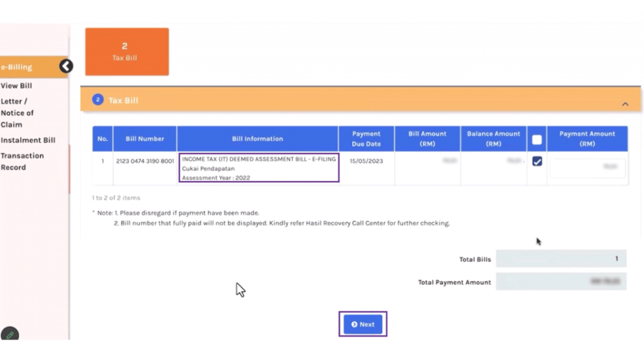Open View Bill in the sidebar
Image resolution: width=644 pixels, height=363 pixels.
click(x=16, y=86)
